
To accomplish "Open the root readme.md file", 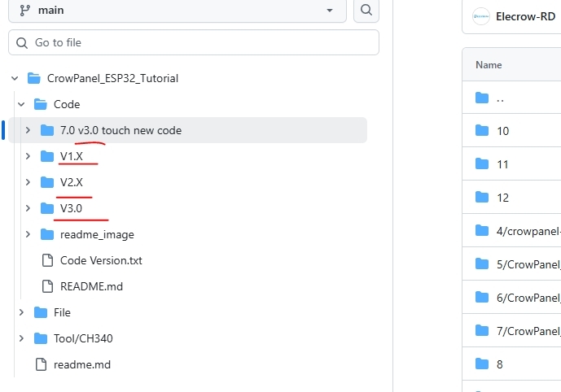I will [x=81, y=364].
